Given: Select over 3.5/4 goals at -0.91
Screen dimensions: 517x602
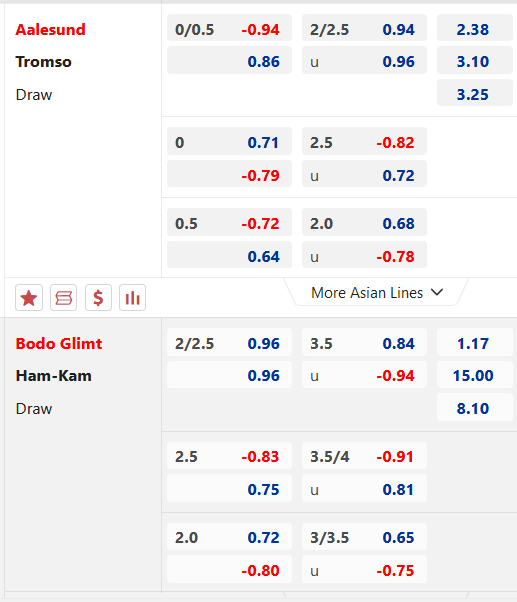Looking at the screenshot, I should [x=364, y=455].
